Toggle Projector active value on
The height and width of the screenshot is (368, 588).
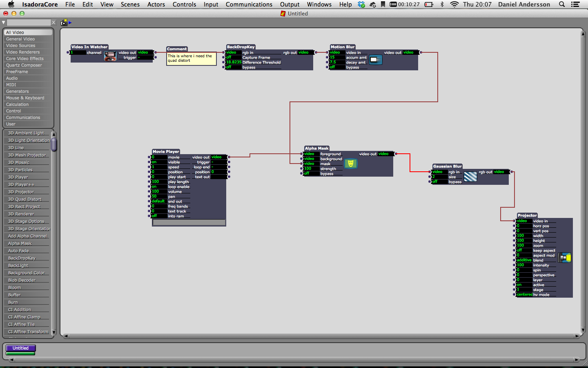pos(524,285)
